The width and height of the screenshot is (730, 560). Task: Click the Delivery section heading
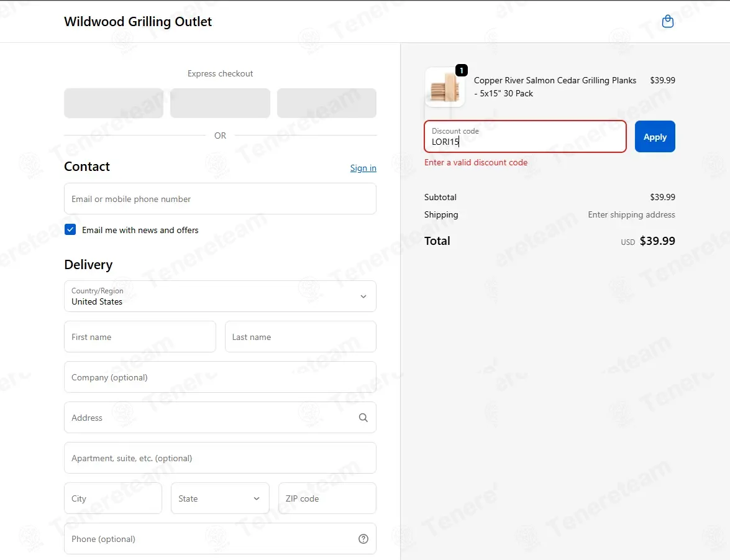click(x=88, y=265)
